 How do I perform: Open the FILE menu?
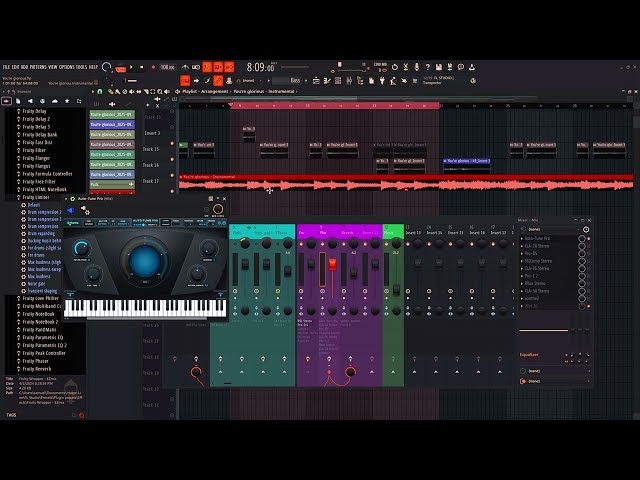6,67
